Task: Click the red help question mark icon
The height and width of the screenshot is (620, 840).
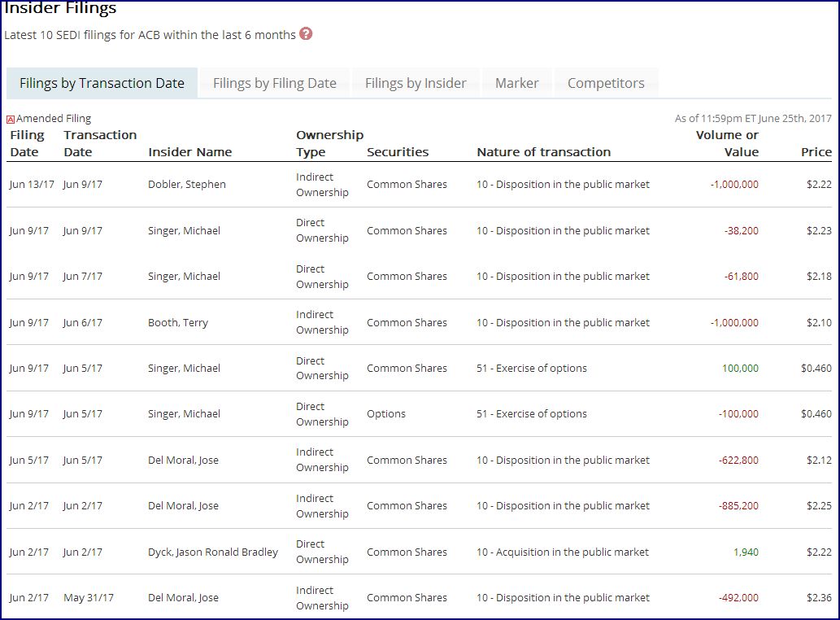Action: pyautogui.click(x=306, y=33)
